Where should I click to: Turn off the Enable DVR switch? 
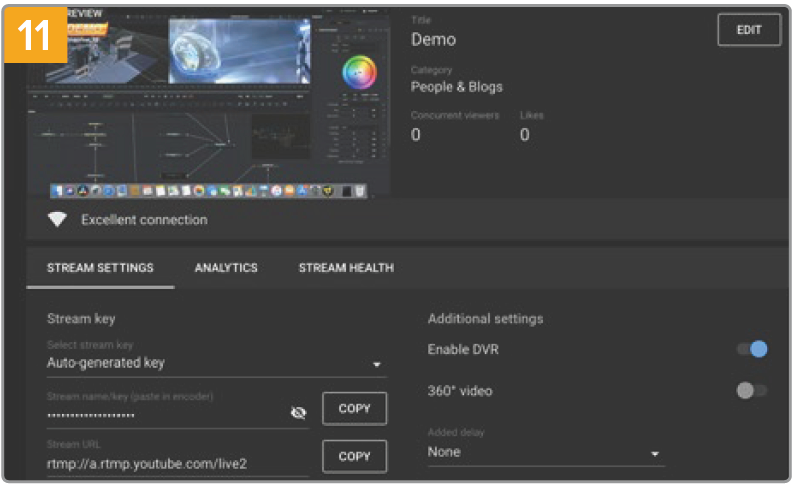752,349
